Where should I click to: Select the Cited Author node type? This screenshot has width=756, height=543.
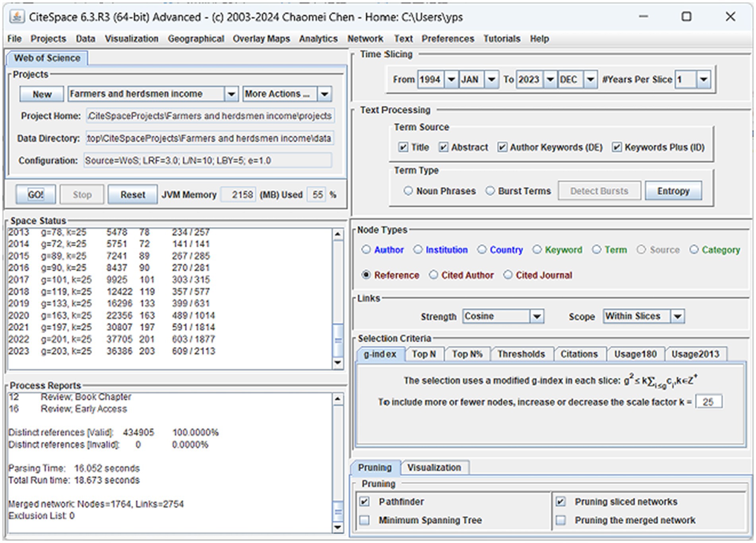tap(434, 275)
